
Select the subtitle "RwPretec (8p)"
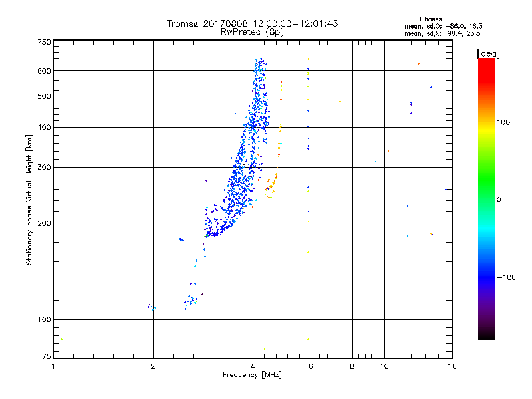[252, 32]
